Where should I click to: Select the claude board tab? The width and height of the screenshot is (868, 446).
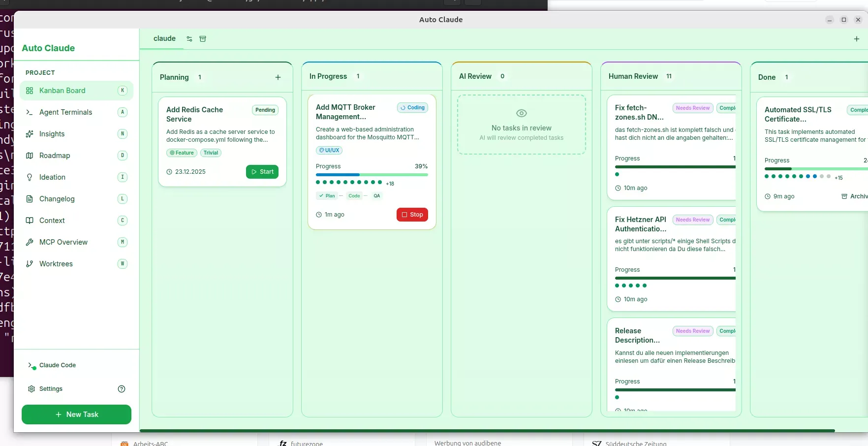coord(164,38)
